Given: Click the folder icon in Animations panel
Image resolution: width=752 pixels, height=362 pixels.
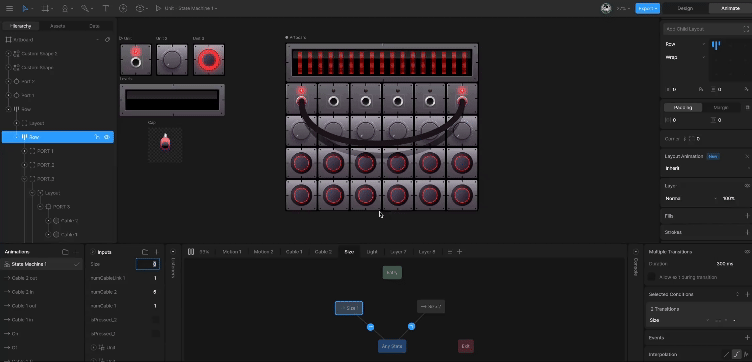Looking at the screenshot, I should (65, 252).
